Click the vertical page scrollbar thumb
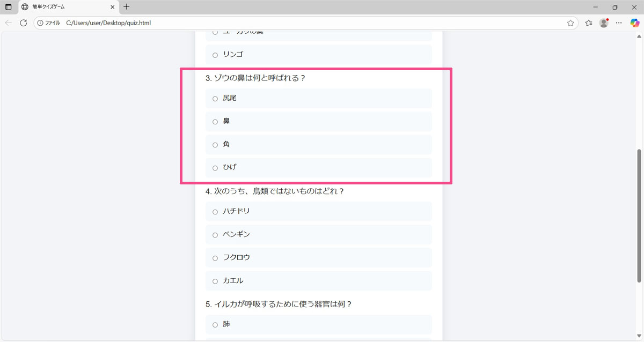This screenshot has height=342, width=644. 639,214
